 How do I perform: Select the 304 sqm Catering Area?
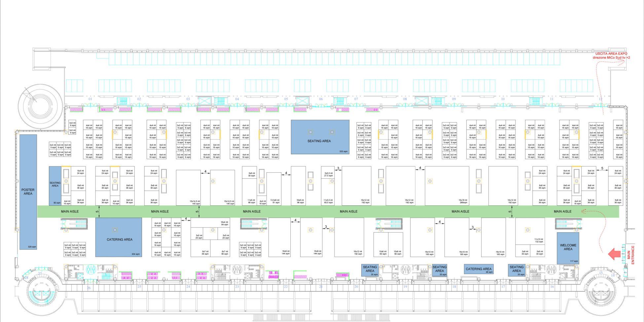click(119, 238)
